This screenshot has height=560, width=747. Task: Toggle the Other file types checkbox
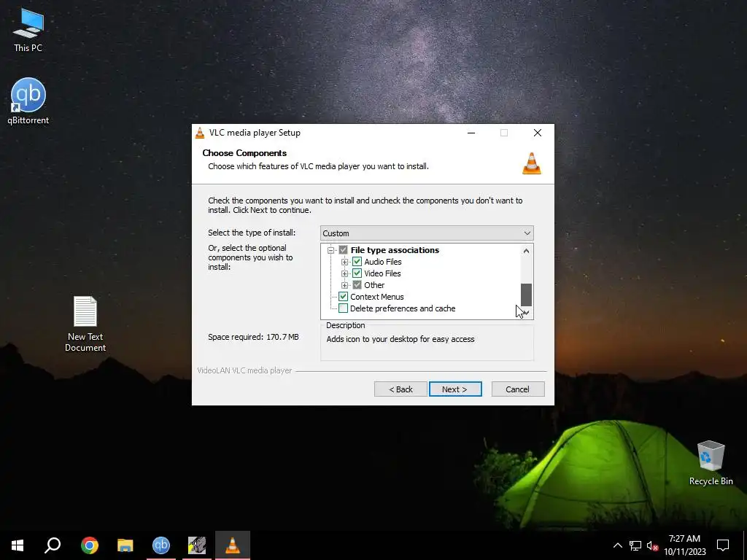(357, 285)
